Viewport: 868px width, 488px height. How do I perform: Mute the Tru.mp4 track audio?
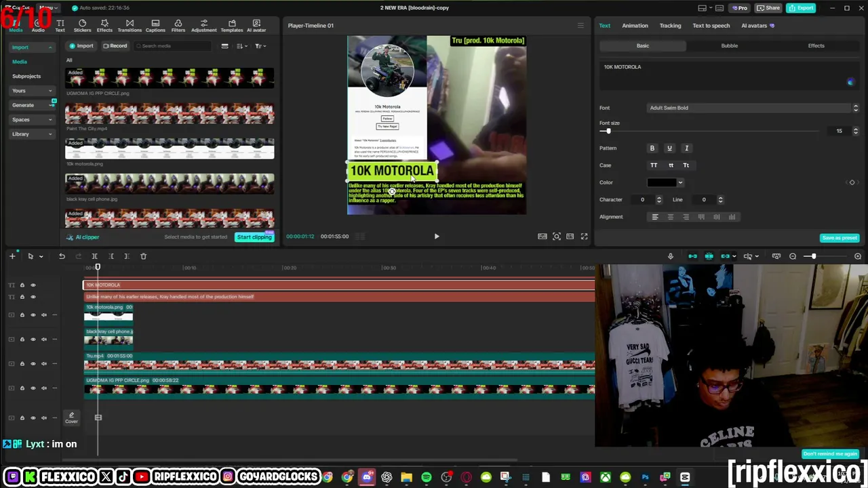tap(44, 364)
